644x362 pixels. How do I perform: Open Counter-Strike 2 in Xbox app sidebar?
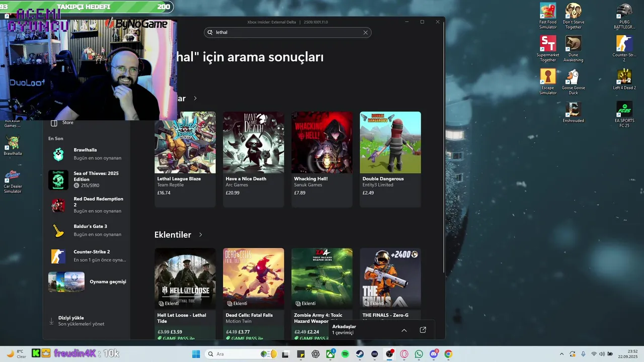87,256
